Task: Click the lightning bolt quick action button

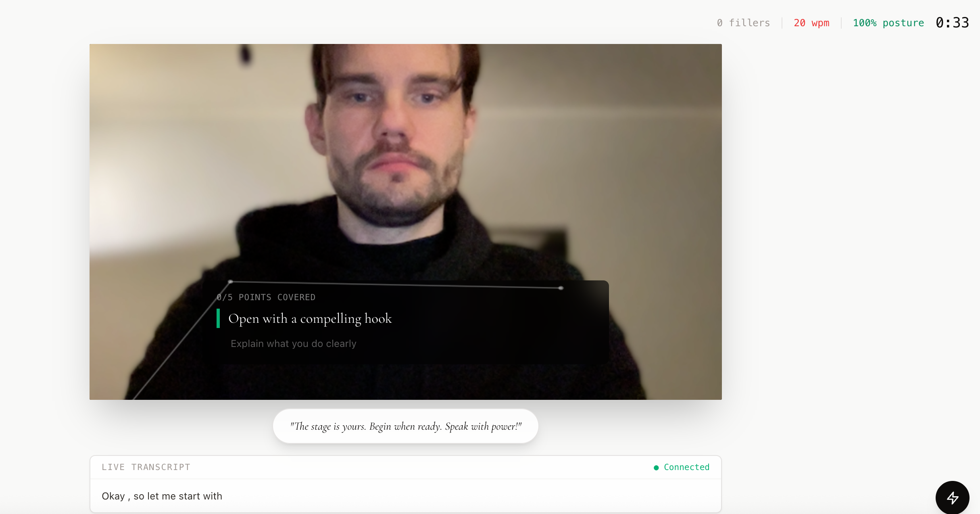Action: [952, 497]
